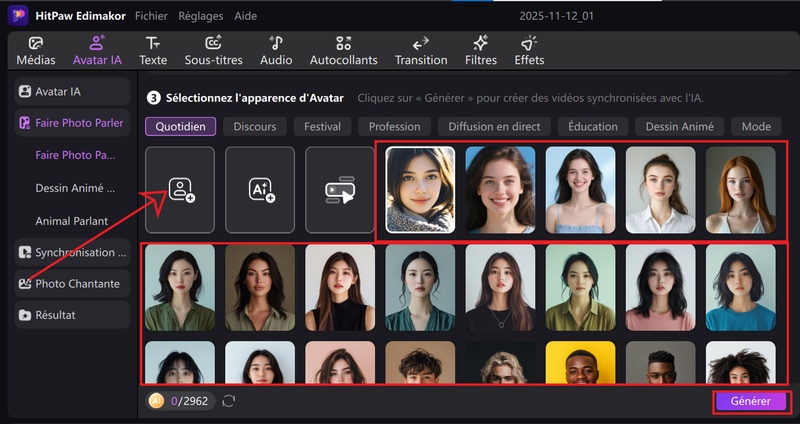Open the Réglages menu
The height and width of the screenshot is (424, 800).
click(x=201, y=16)
